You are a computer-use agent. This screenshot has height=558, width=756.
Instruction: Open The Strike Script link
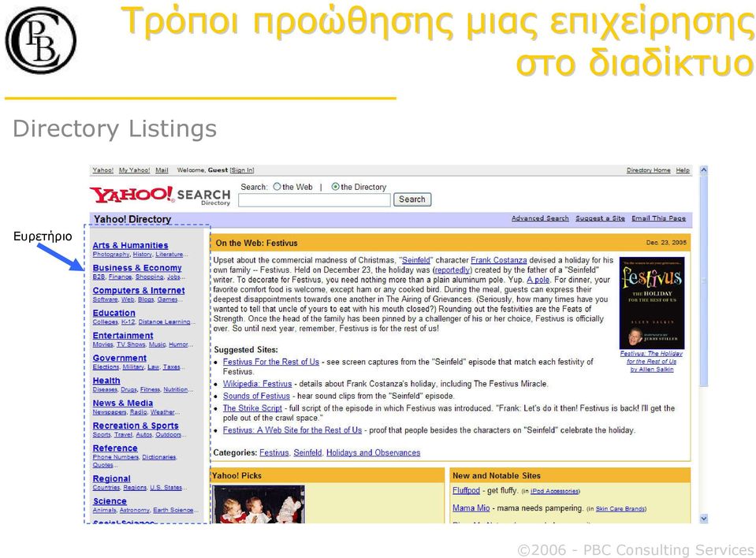point(252,408)
